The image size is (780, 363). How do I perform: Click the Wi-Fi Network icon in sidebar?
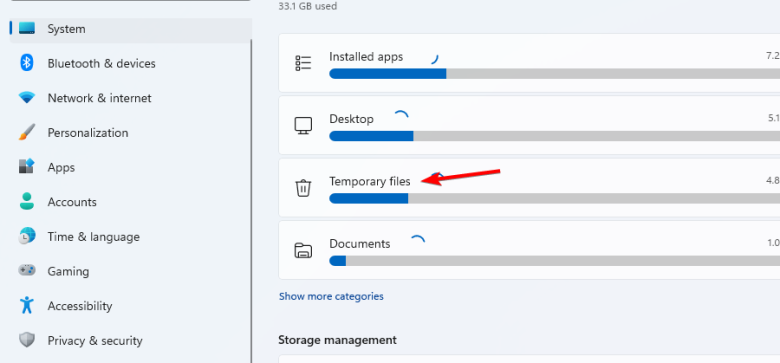(27, 97)
